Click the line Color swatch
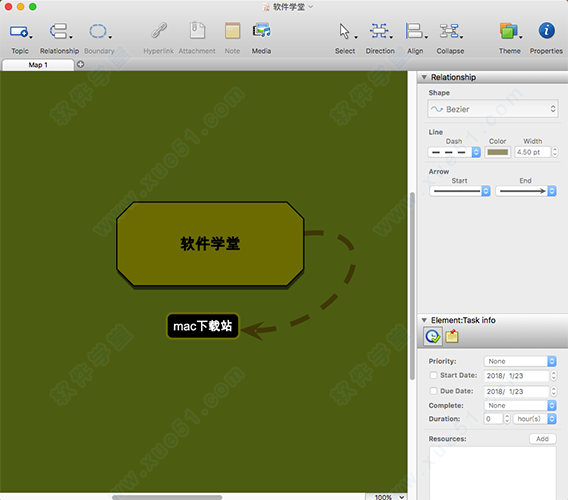 point(497,152)
